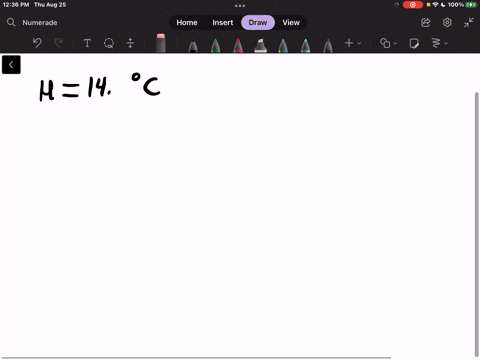Expand the add pen dropdown arrow
Viewport: 480px width, 360px height.
coord(359,43)
